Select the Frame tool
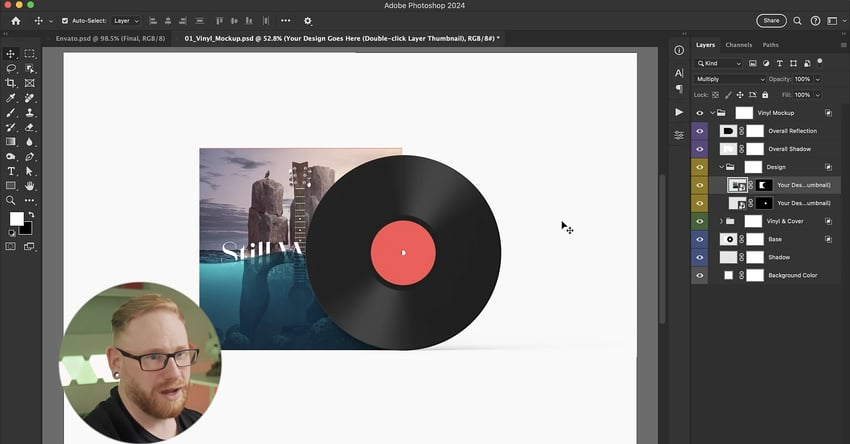 [29, 83]
